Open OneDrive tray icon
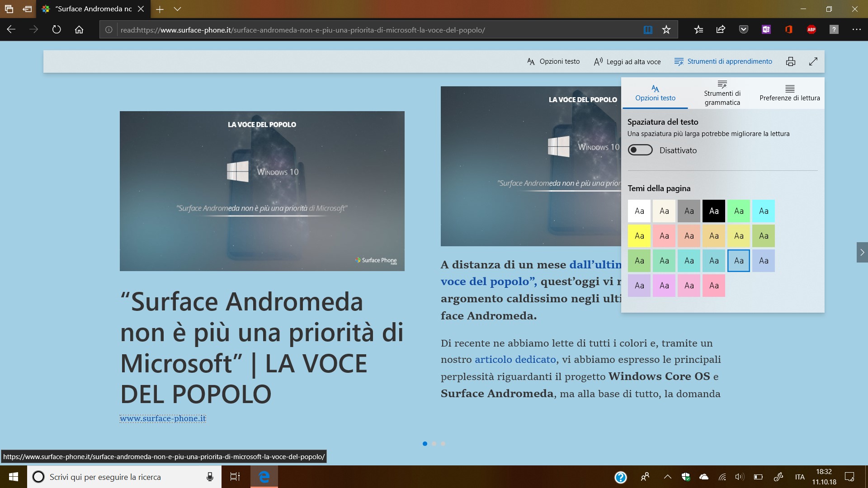 tap(704, 477)
